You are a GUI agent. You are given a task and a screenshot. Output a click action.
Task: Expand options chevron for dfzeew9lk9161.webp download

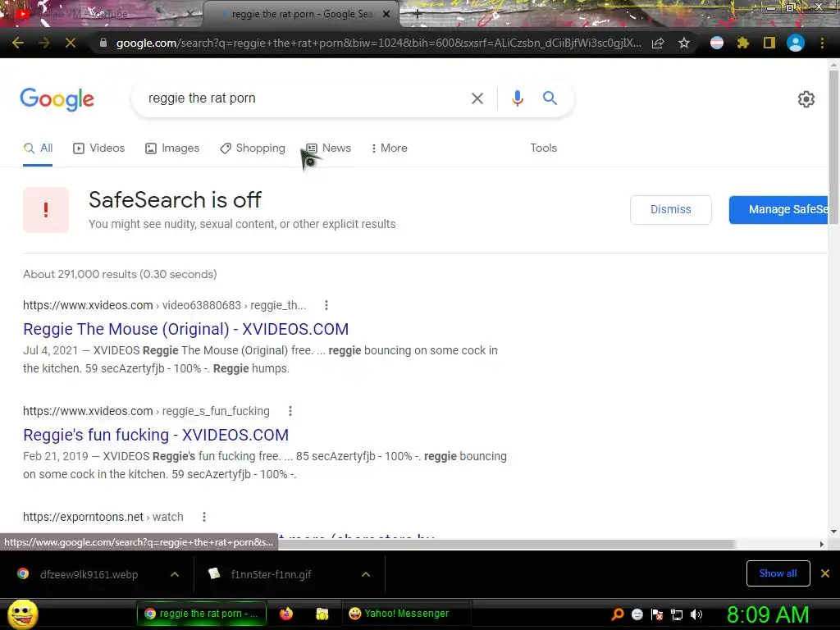[175, 574]
